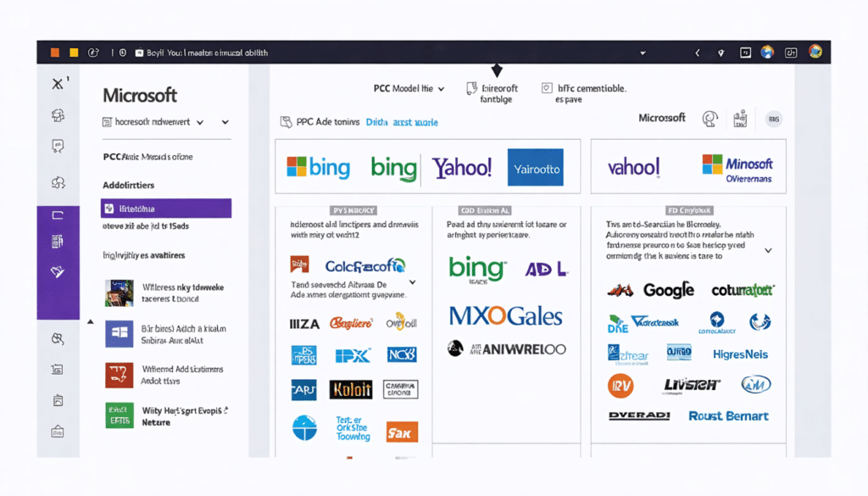This screenshot has height=496, width=868.
Task: Open the title bar dropdown arrow
Action: 643,53
